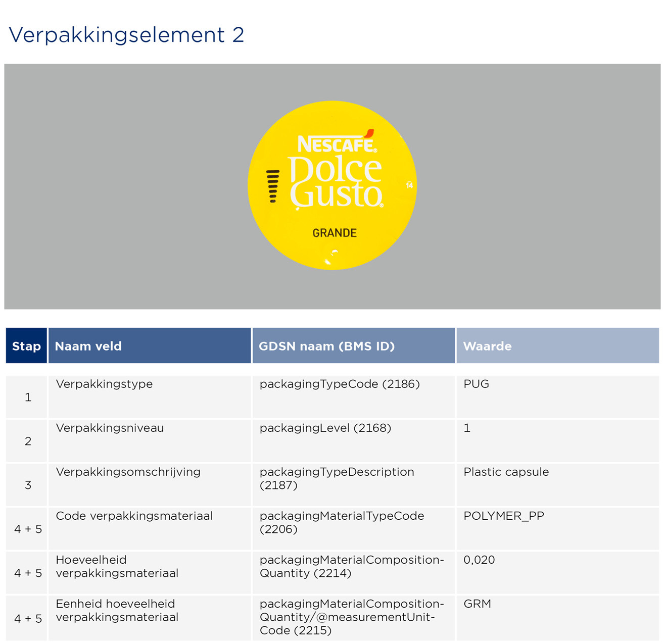
Task: Select the PUG value cell
Action: click(x=476, y=384)
